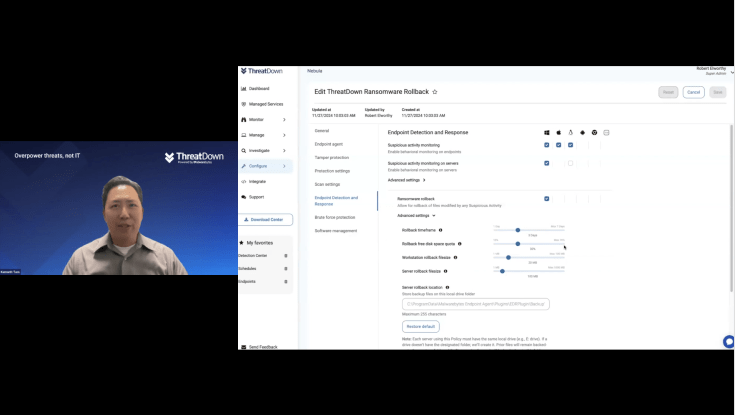The image size is (735, 415).
Task: Click the Download Center button
Action: tap(266, 219)
